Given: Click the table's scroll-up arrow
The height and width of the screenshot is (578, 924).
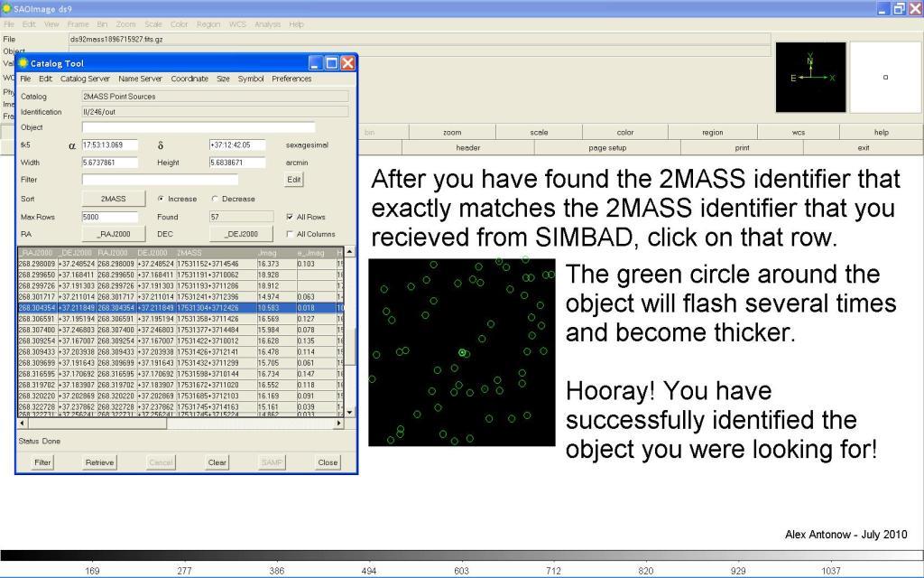Looking at the screenshot, I should [350, 251].
